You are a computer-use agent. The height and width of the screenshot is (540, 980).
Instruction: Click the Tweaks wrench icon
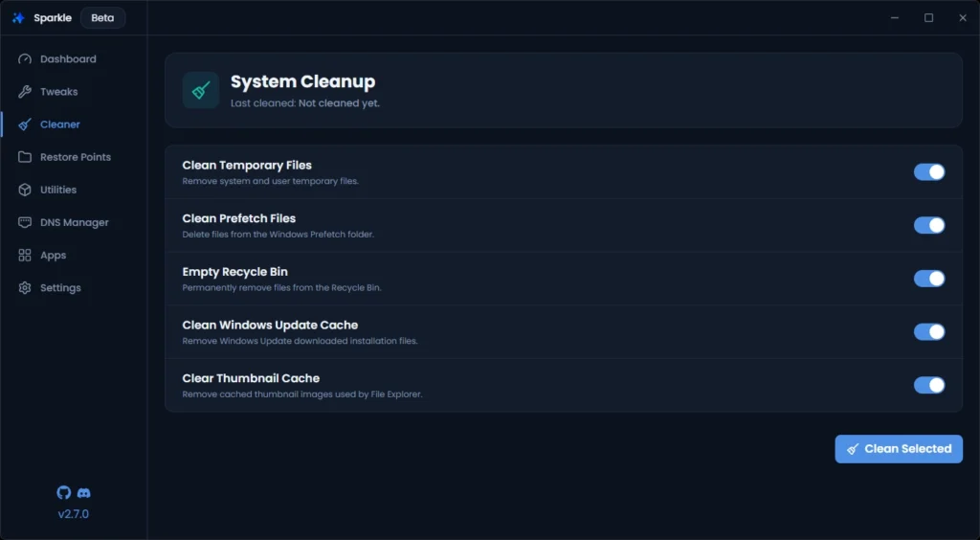25,92
